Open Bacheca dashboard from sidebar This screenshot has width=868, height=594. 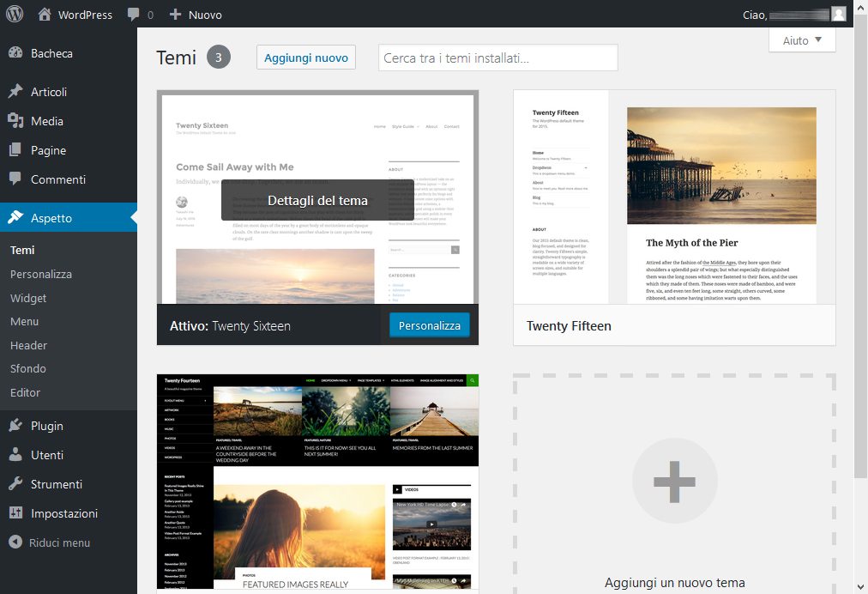click(x=51, y=53)
